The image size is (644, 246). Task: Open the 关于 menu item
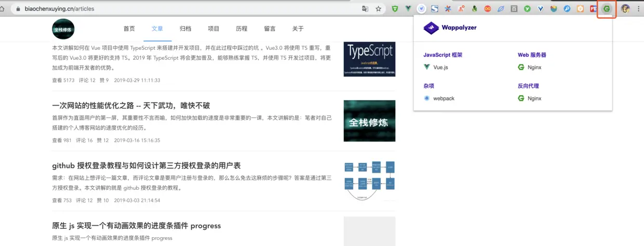click(x=298, y=29)
